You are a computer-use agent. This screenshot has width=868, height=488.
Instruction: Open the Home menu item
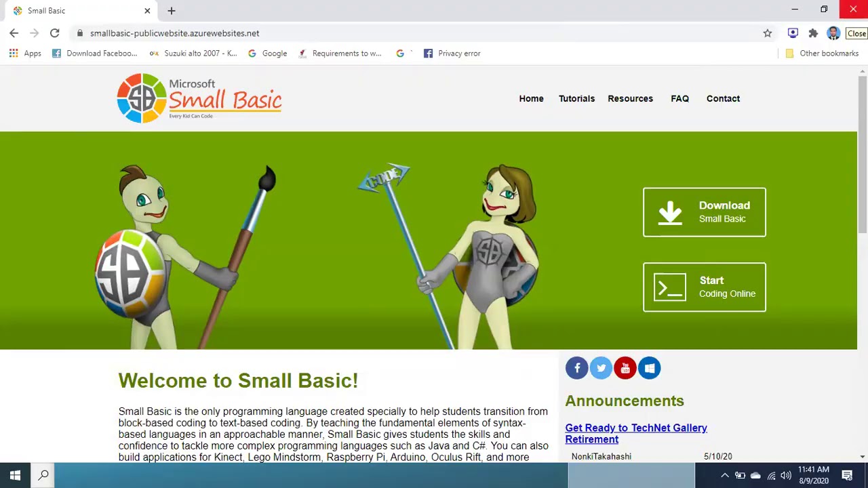tap(531, 99)
